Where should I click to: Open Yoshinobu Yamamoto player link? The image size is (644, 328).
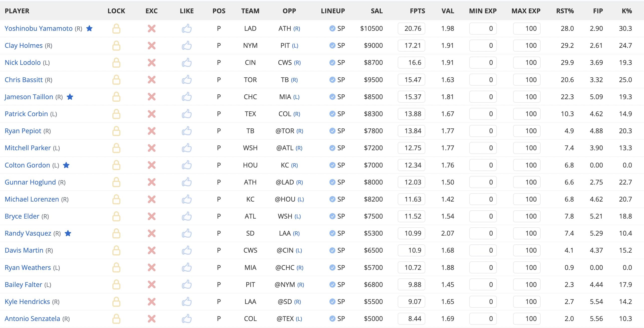click(39, 29)
